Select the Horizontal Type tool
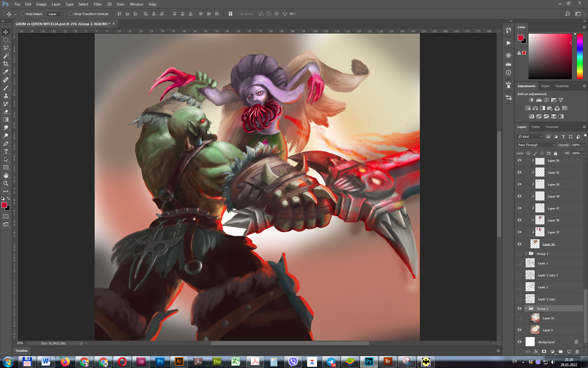 [6, 151]
